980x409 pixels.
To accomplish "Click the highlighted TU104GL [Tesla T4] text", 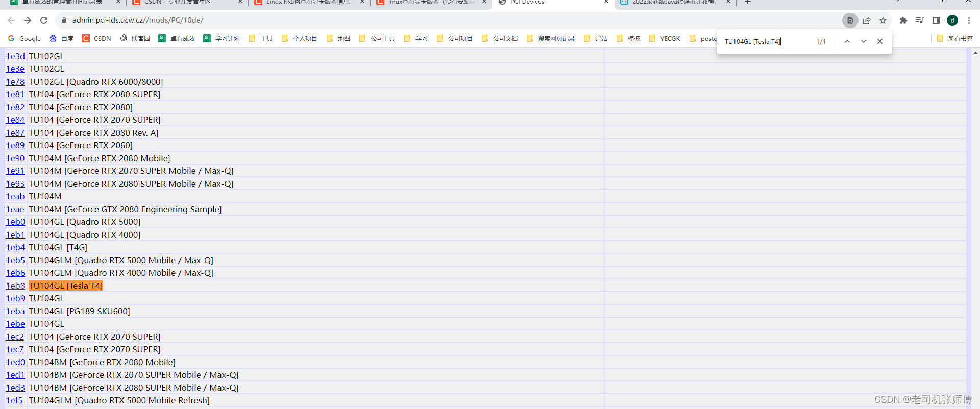I will pyautogui.click(x=65, y=286).
